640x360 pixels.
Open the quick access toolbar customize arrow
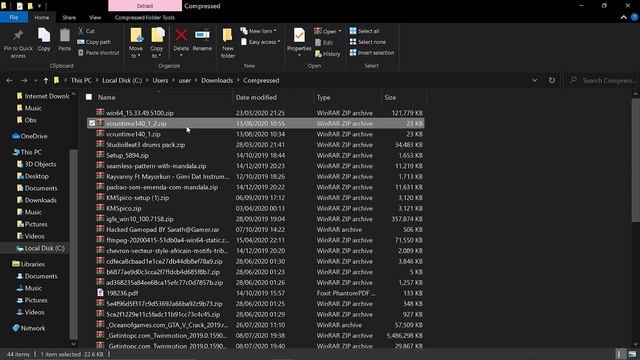(x=40, y=6)
